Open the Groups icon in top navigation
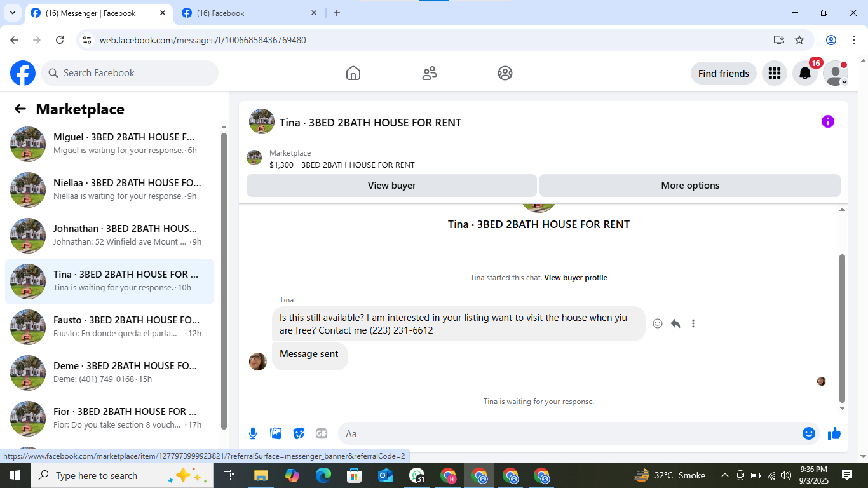 click(505, 73)
